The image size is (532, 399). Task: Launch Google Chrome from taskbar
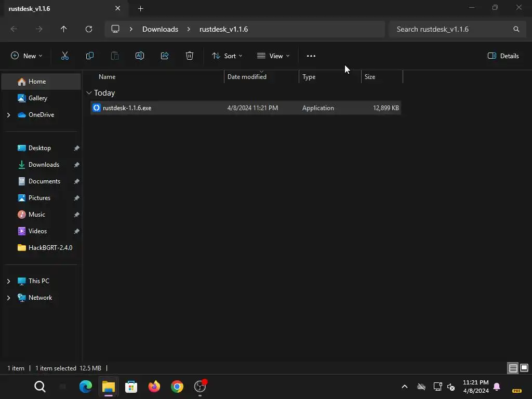[177, 387]
